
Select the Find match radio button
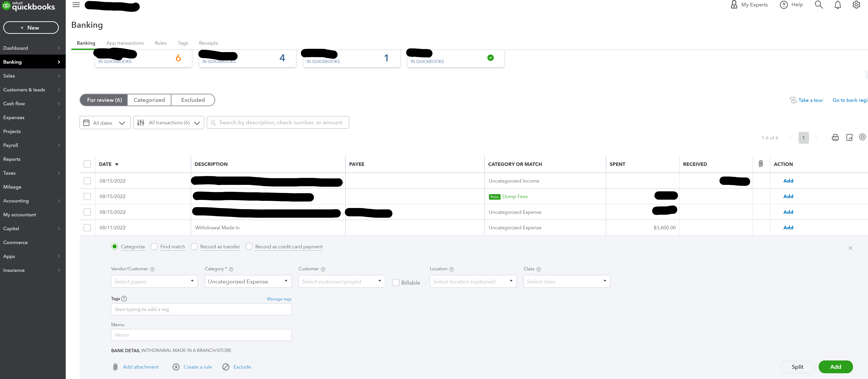coord(154,247)
